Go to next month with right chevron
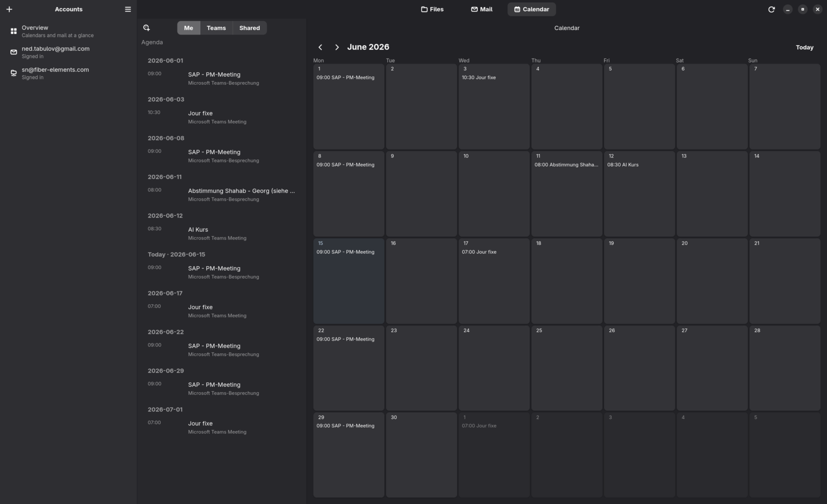Viewport: 827px width, 504px height. point(337,47)
